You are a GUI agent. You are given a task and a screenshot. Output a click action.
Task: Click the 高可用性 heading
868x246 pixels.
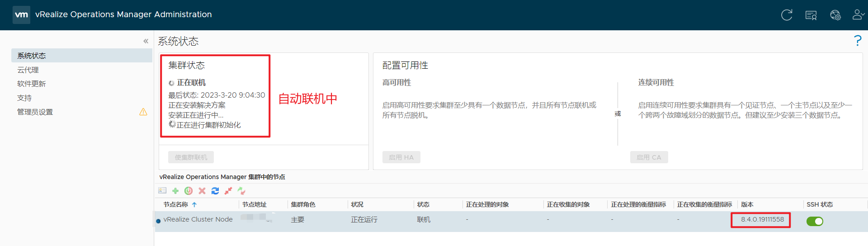point(396,82)
